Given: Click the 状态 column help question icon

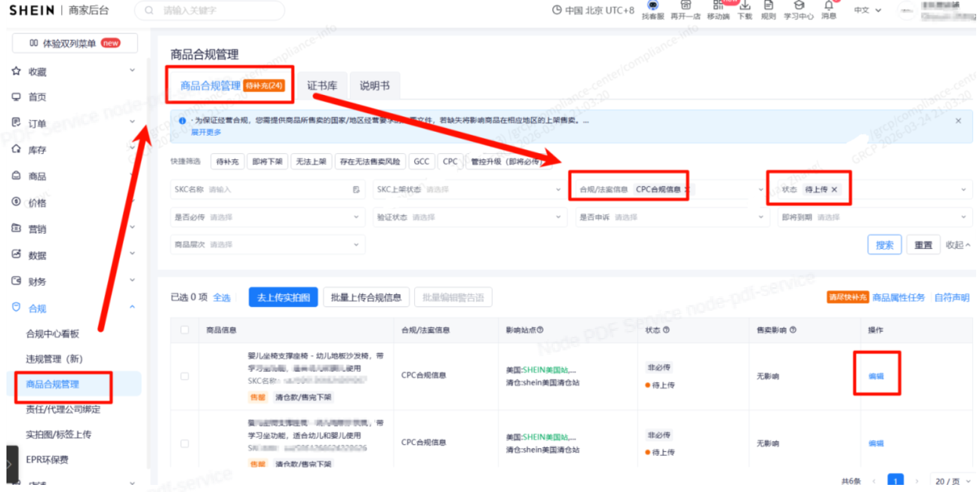Looking at the screenshot, I should pos(666,330).
